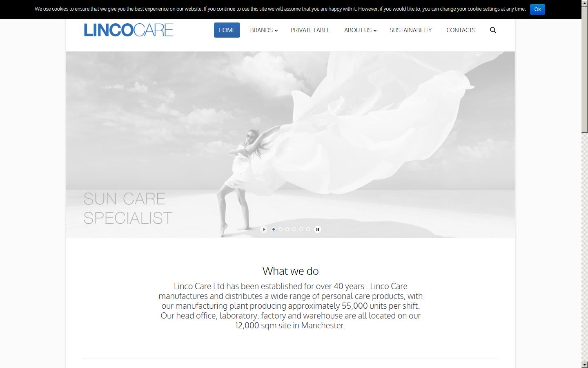Select the third slideshow indicator dot
Viewport: 588px width, 368px height.
287,229
